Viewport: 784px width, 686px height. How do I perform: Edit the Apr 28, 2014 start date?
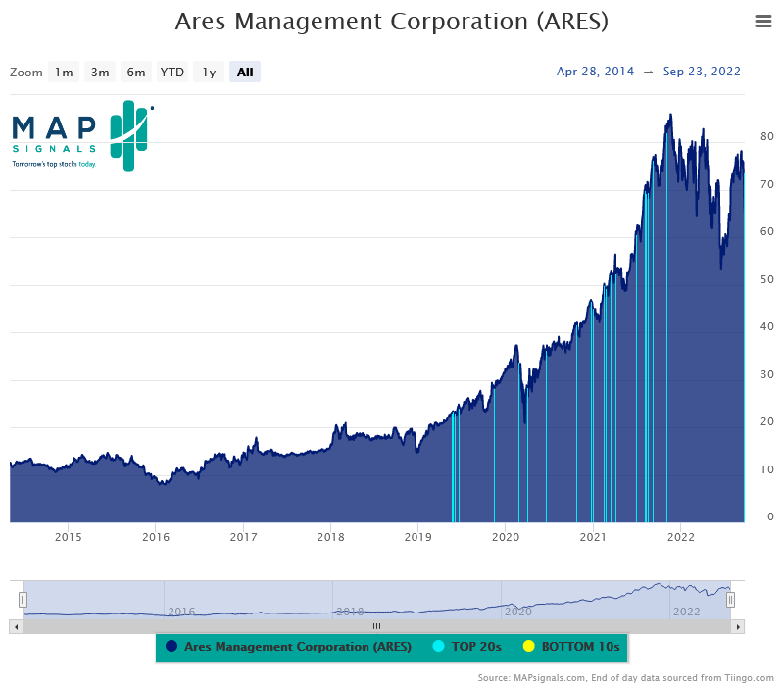tap(595, 72)
